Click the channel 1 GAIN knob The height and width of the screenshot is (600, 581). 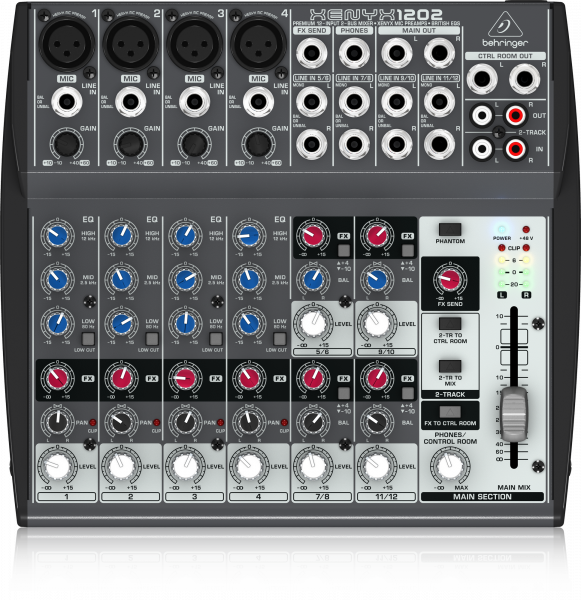click(67, 144)
